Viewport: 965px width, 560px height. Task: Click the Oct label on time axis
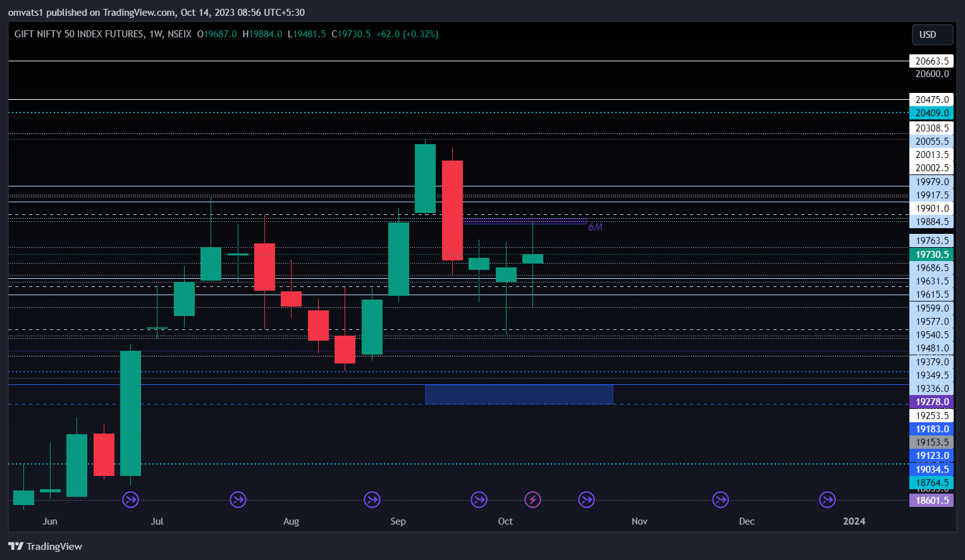505,521
